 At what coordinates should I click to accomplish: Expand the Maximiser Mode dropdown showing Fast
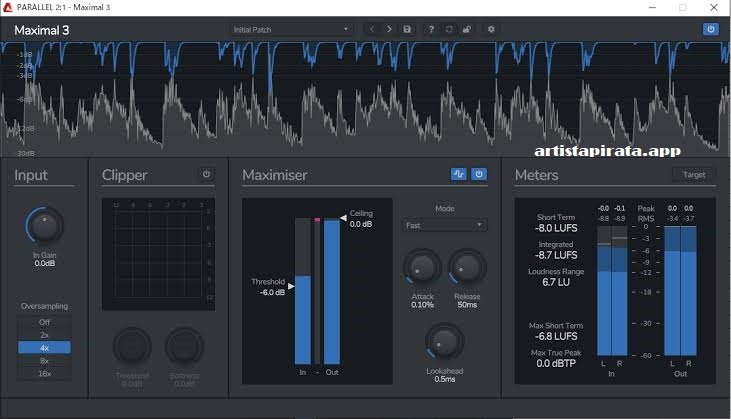[444, 225]
